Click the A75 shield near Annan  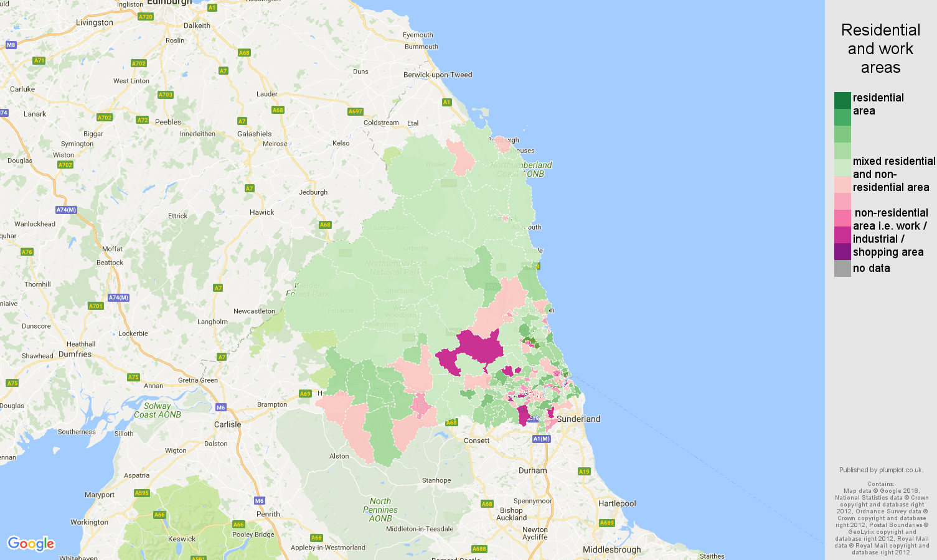click(x=133, y=377)
